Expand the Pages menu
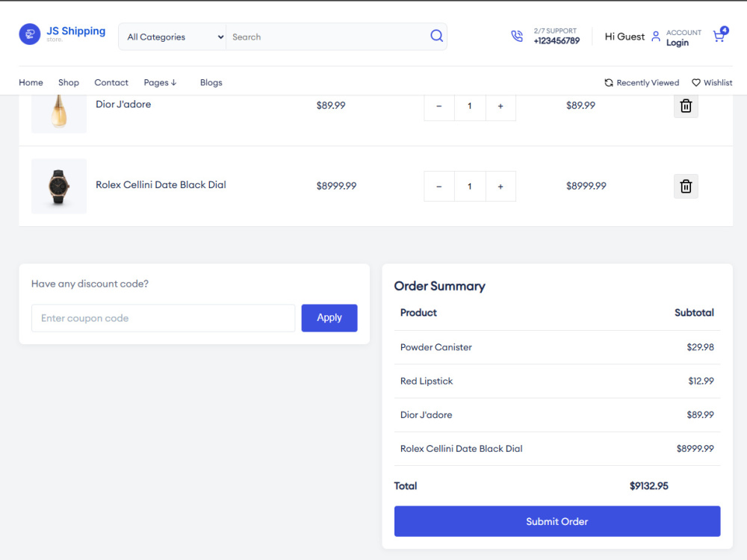This screenshot has height=560, width=747. click(x=160, y=83)
